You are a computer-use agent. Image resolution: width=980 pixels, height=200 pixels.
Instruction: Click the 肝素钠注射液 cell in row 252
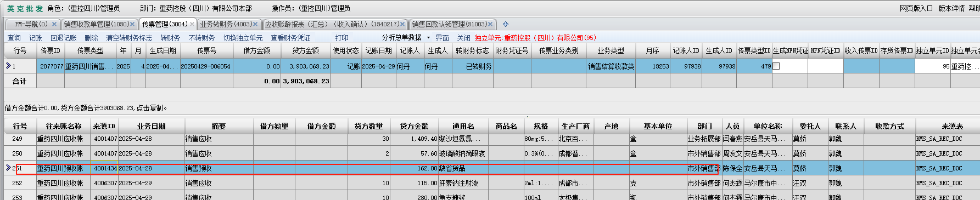[x=463, y=183]
